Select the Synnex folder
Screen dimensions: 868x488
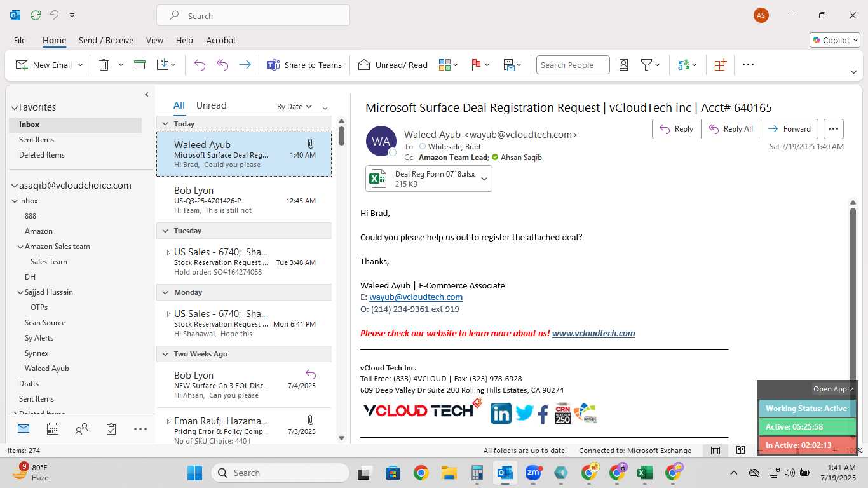(37, 353)
